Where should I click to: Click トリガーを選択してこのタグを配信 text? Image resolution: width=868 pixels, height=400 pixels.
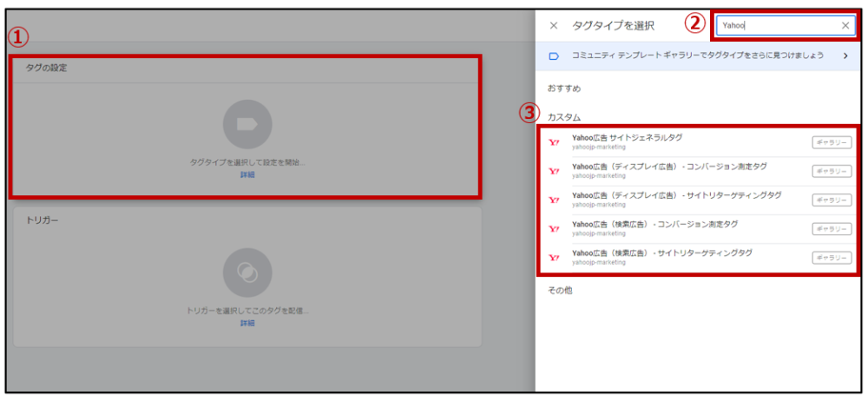coord(247,311)
